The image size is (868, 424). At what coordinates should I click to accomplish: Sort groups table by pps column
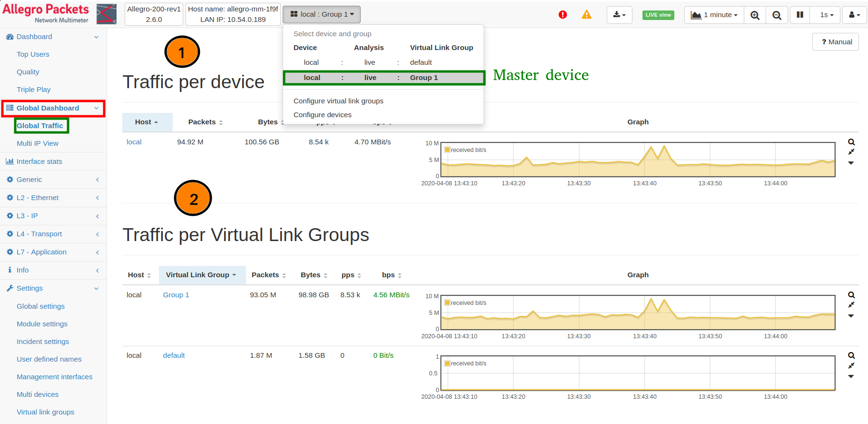click(x=351, y=275)
